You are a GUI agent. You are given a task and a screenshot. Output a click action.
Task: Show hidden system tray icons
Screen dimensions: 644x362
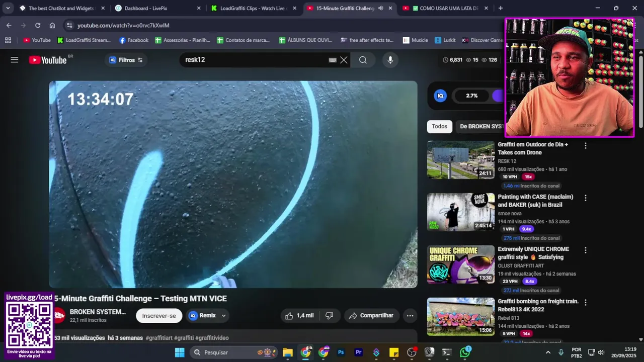point(548,352)
